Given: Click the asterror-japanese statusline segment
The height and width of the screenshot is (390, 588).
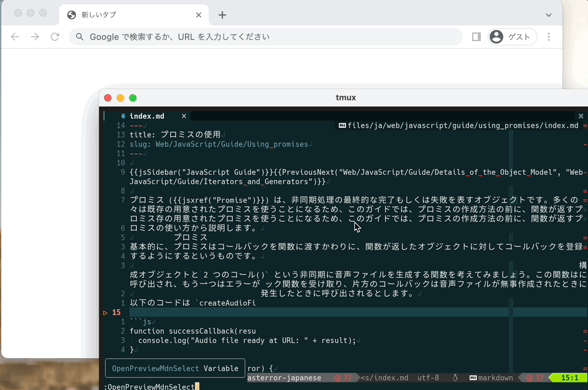Looking at the screenshot, I should pos(284,378).
